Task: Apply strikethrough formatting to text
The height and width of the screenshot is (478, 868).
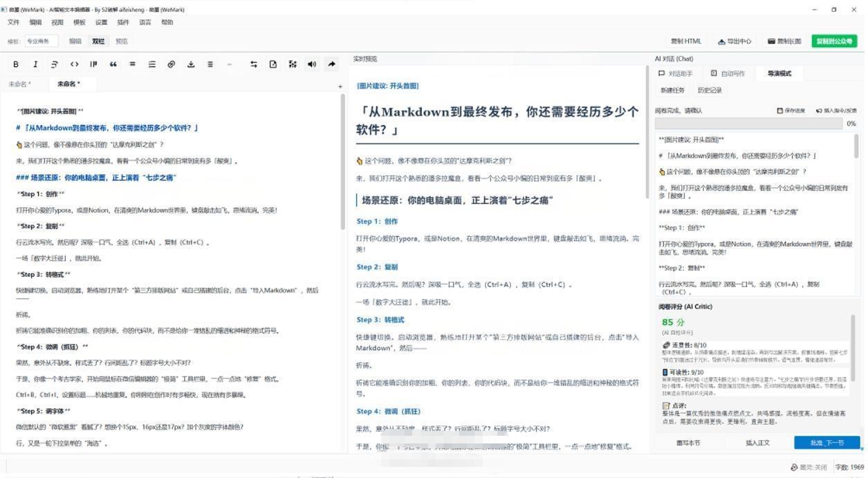Action: coord(55,64)
